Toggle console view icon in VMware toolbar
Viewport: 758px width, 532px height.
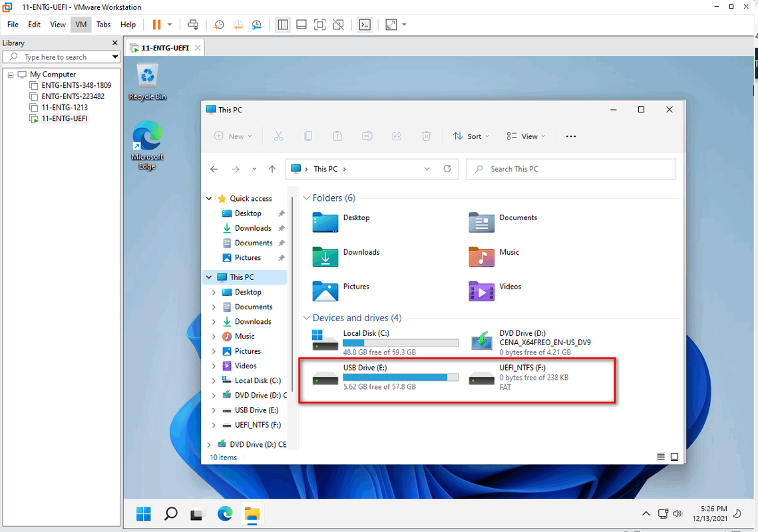tap(365, 25)
